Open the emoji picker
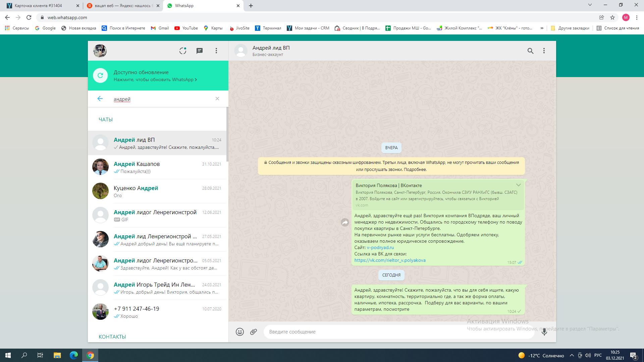This screenshot has height=362, width=644. coord(240,332)
